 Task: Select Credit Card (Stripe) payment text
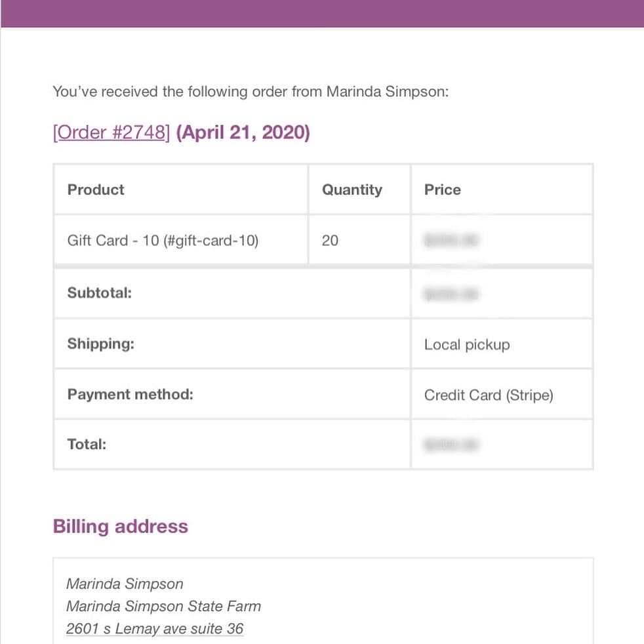point(489,395)
